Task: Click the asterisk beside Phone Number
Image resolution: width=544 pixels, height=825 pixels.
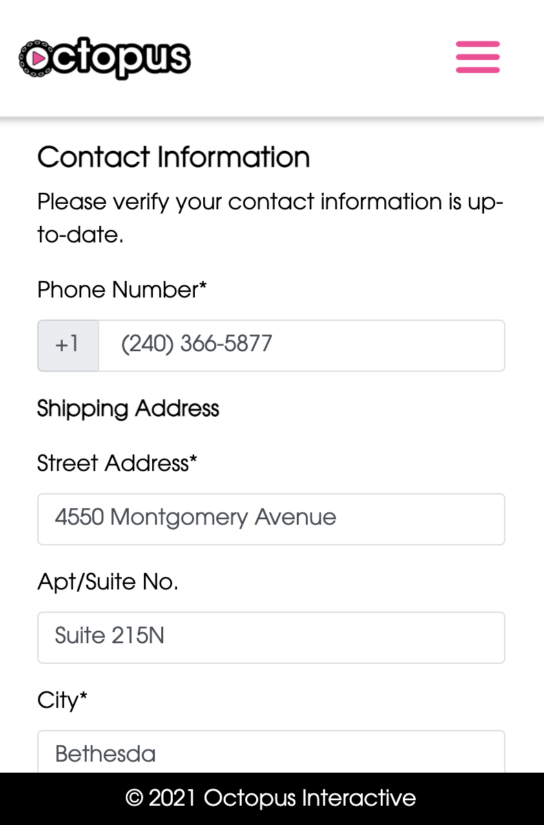Action: (x=203, y=285)
